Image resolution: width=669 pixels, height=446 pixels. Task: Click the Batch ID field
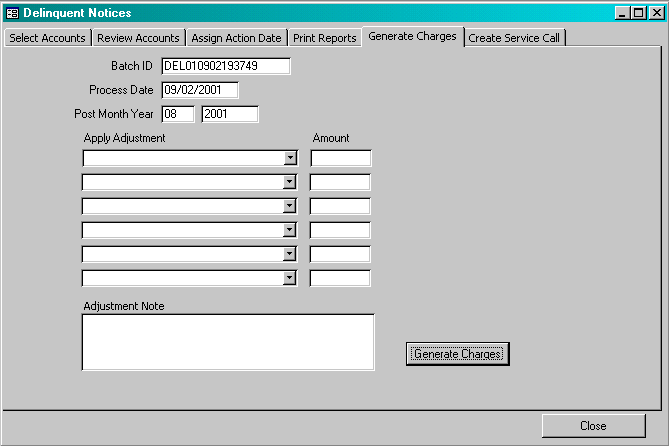pyautogui.click(x=225, y=66)
